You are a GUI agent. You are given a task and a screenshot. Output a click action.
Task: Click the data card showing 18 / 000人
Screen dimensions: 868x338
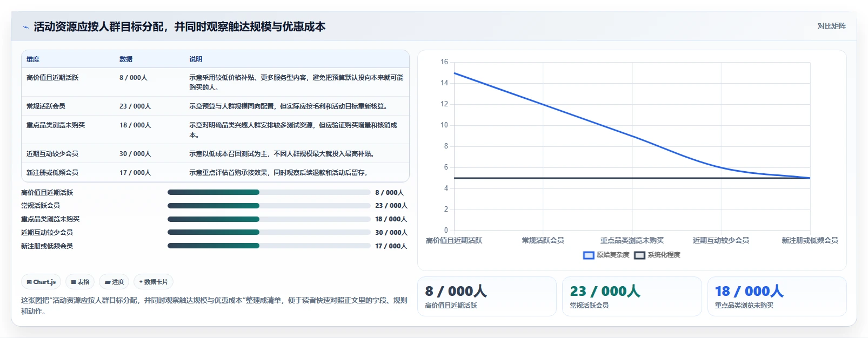click(777, 296)
